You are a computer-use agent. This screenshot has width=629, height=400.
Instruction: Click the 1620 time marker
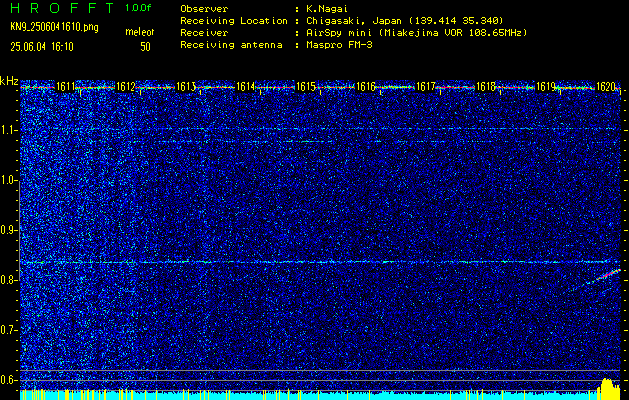click(606, 86)
